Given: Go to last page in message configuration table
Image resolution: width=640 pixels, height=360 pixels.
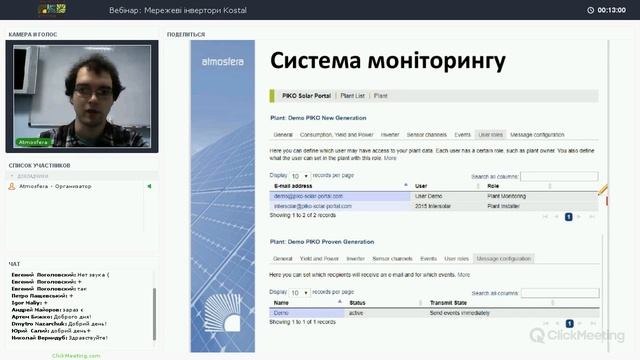Looking at the screenshot, I should point(593,324).
